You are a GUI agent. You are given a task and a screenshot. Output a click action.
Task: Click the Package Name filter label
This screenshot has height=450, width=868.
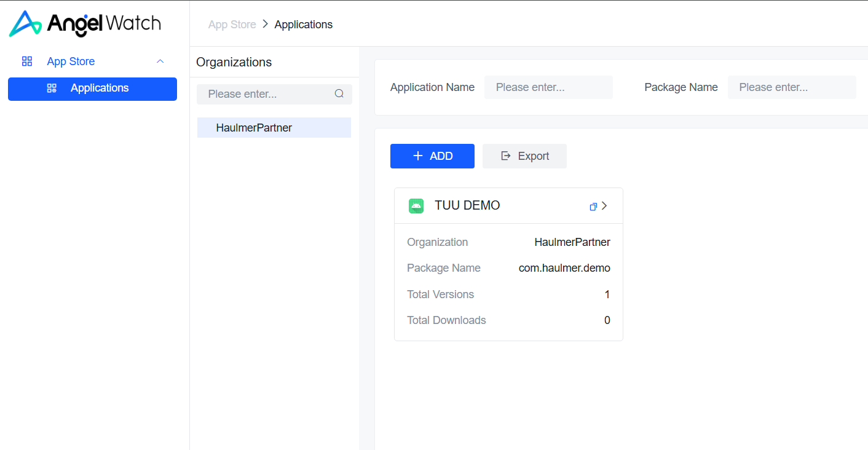[x=681, y=87]
